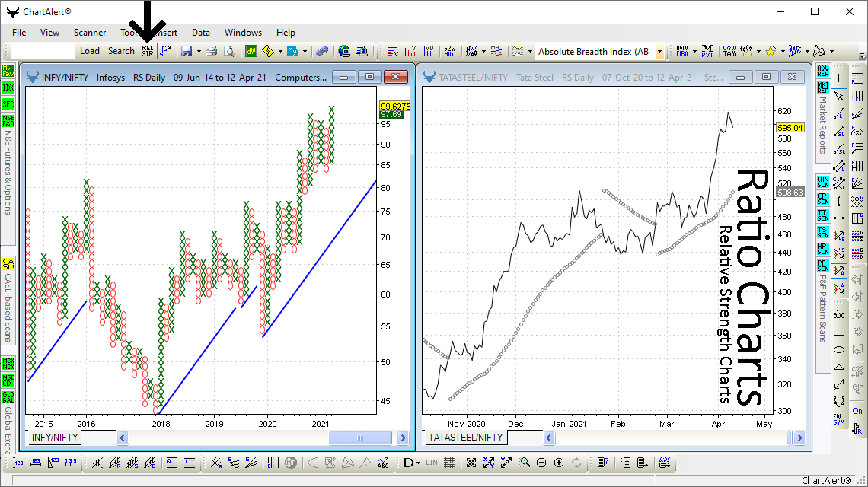
Task: Click the symbol input field in toolbar
Action: pyautogui.click(x=42, y=51)
